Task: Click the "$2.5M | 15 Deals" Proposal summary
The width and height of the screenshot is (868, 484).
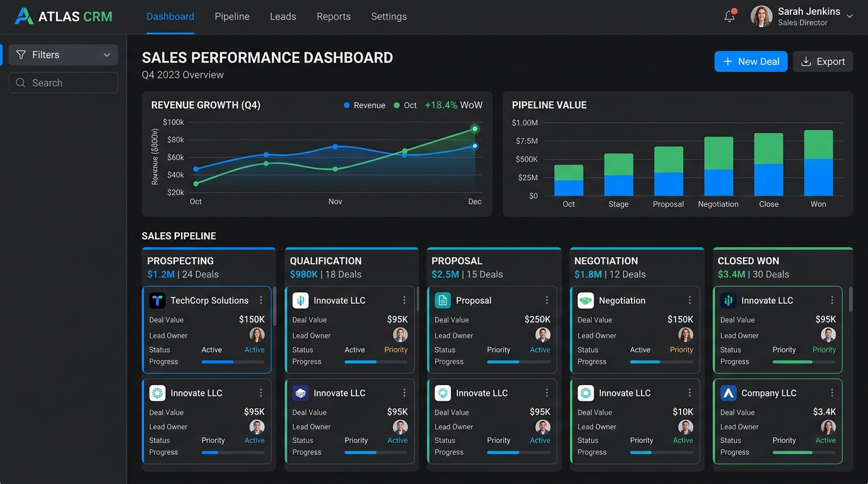Action: point(467,274)
